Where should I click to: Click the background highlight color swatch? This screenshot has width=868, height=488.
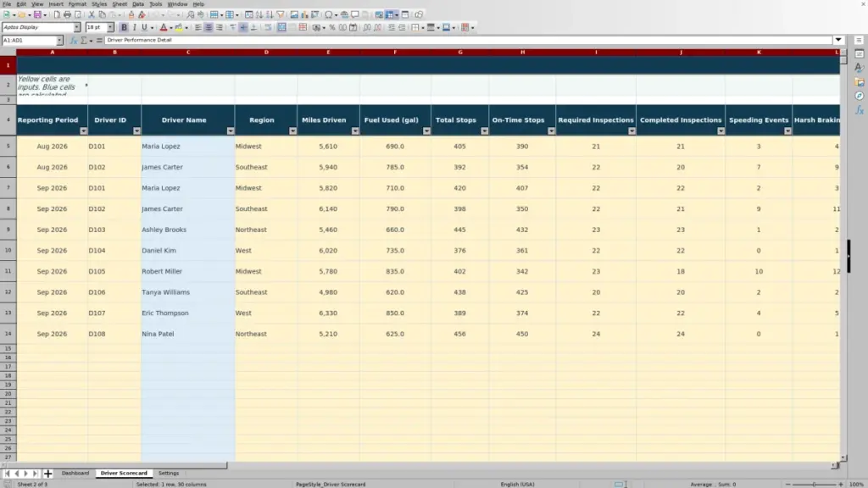(x=179, y=27)
